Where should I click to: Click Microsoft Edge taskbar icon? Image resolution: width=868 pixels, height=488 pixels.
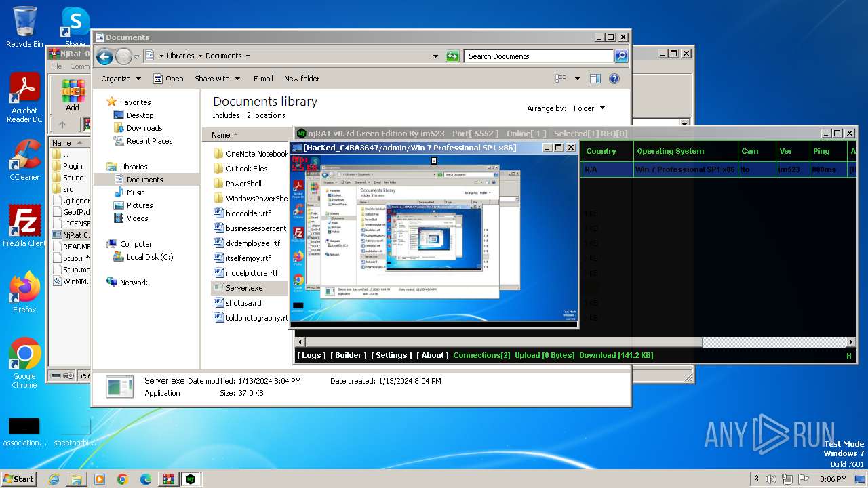pyautogui.click(x=146, y=479)
